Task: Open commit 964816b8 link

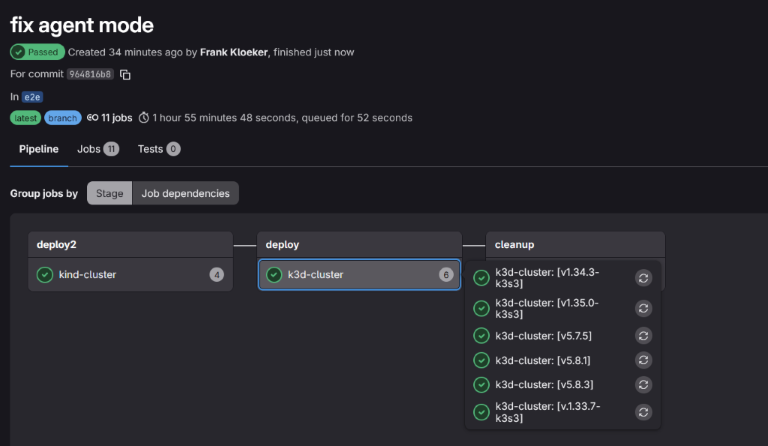Action: click(x=90, y=74)
